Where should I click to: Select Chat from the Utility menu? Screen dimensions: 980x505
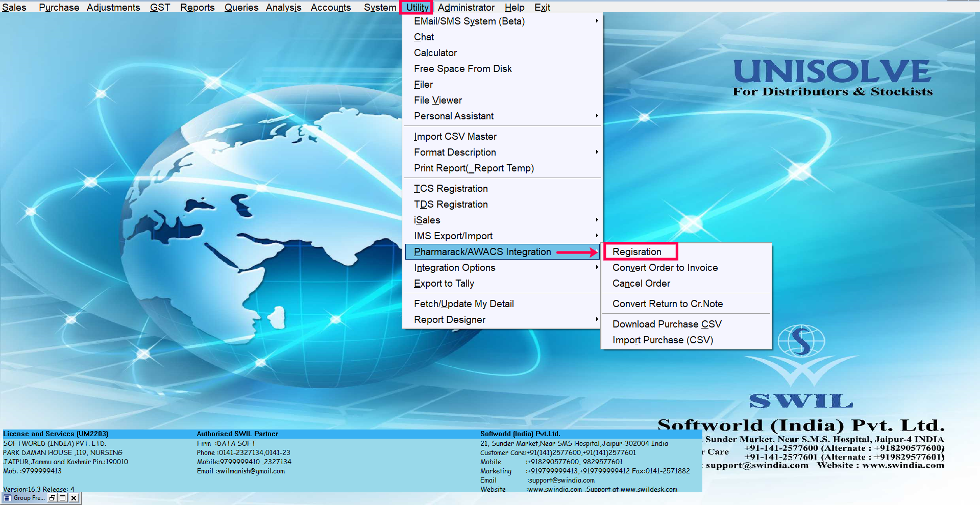click(502, 37)
